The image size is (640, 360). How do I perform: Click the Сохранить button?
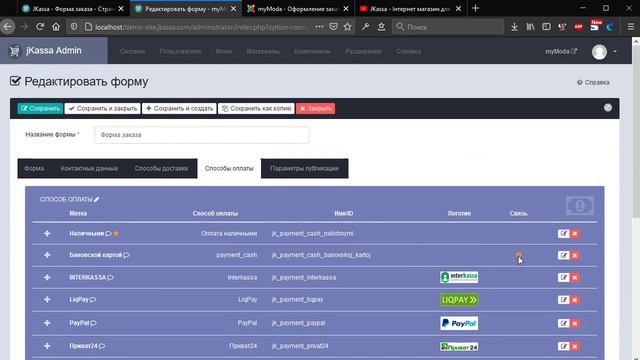pyautogui.click(x=40, y=109)
